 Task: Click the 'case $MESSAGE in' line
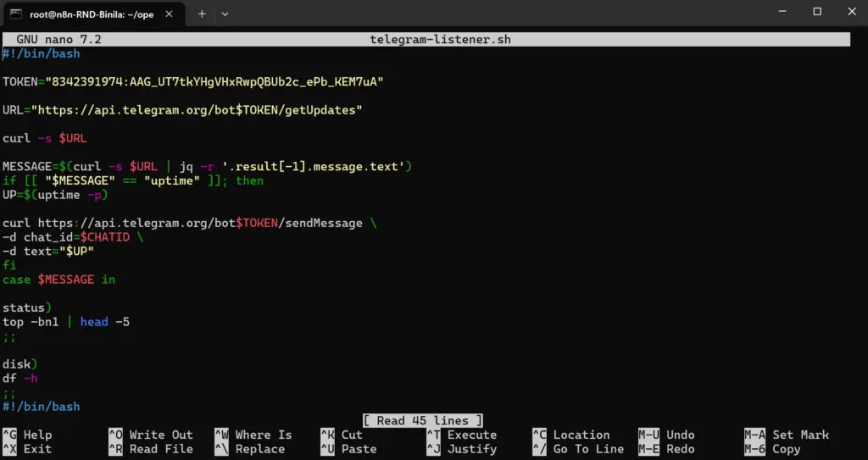click(58, 280)
